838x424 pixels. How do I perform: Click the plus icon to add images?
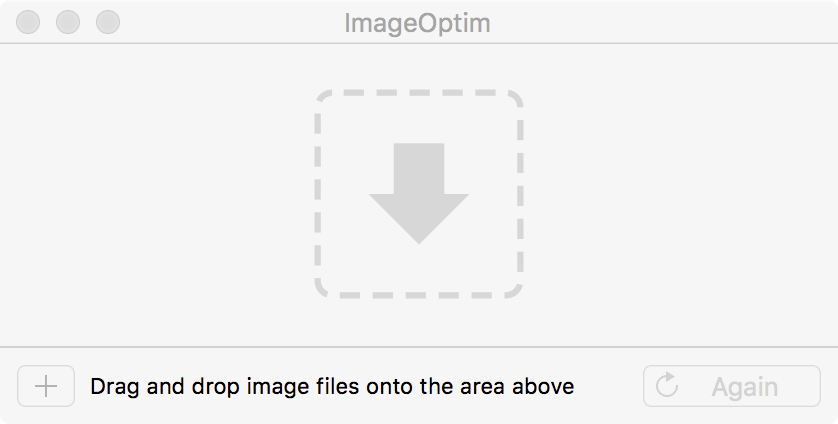pos(46,386)
